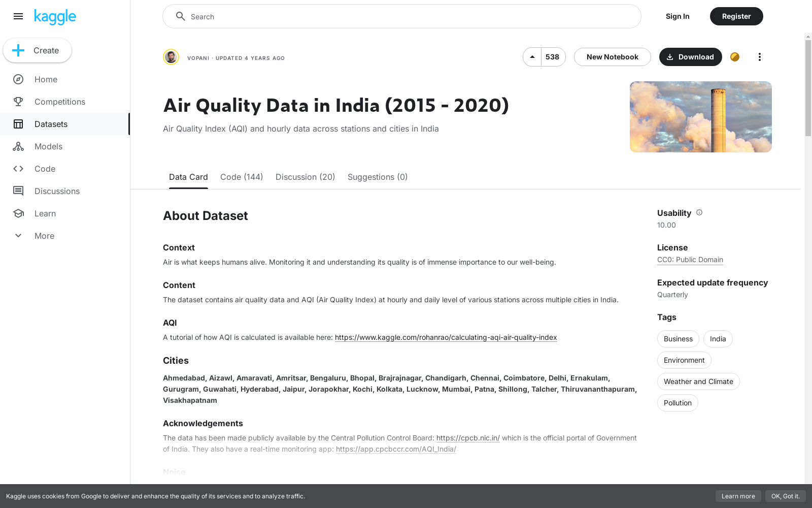Image resolution: width=812 pixels, height=508 pixels.
Task: Click the Learn graduation cap icon
Action: pos(18,213)
